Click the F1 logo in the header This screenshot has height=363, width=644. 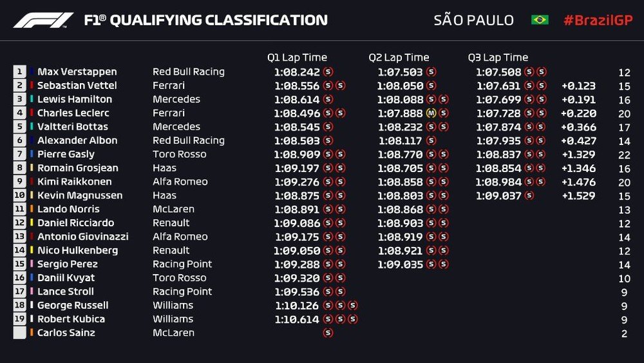tap(44, 20)
